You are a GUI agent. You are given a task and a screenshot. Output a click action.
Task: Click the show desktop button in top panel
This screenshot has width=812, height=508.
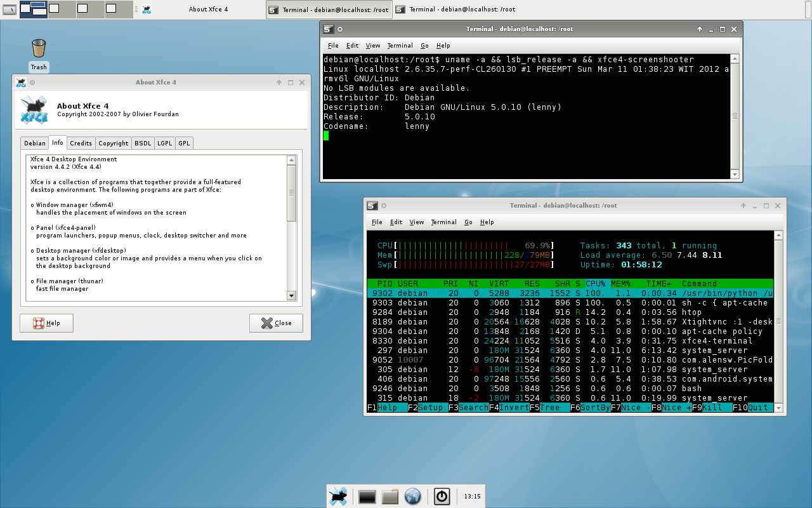click(x=9, y=9)
